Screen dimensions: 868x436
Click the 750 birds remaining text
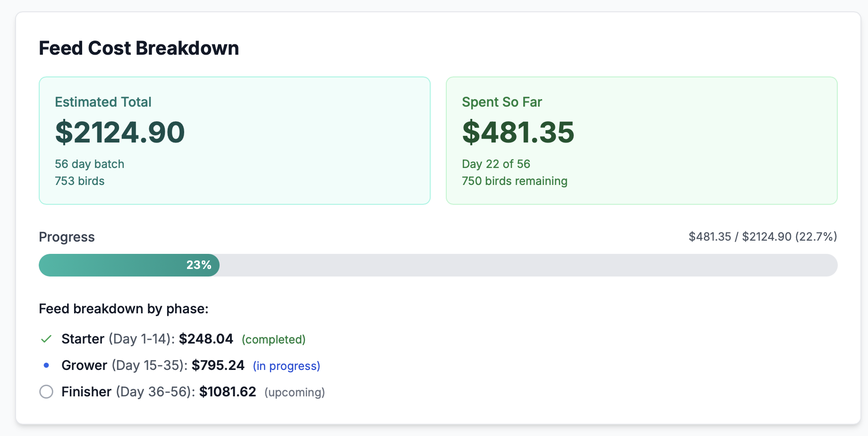pyautogui.click(x=514, y=181)
